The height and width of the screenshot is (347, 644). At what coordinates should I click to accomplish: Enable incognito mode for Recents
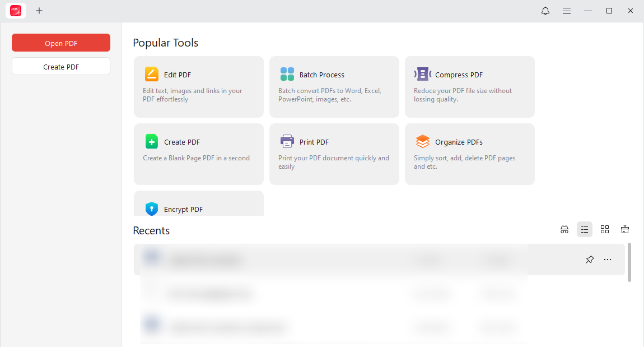(x=564, y=229)
